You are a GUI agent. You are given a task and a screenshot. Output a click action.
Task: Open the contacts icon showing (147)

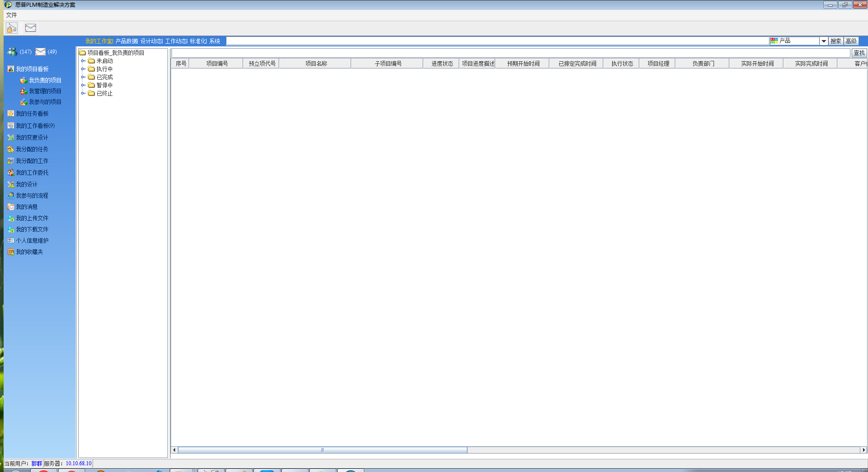pyautogui.click(x=12, y=51)
